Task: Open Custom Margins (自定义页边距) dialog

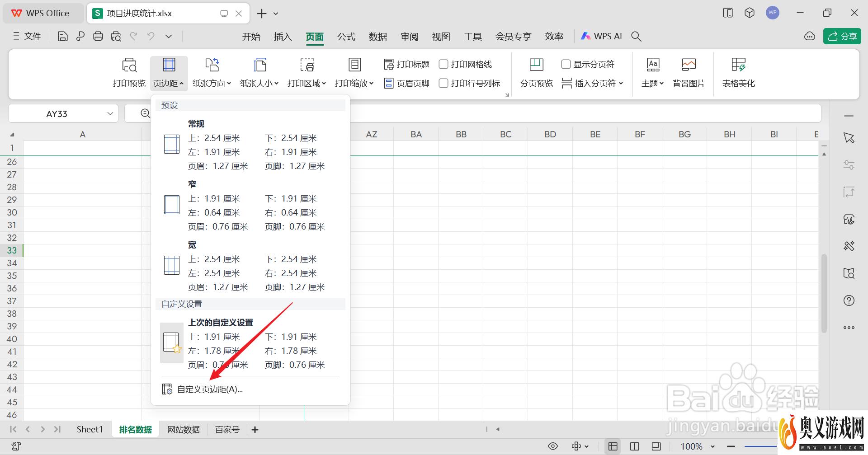Action: 203,389
